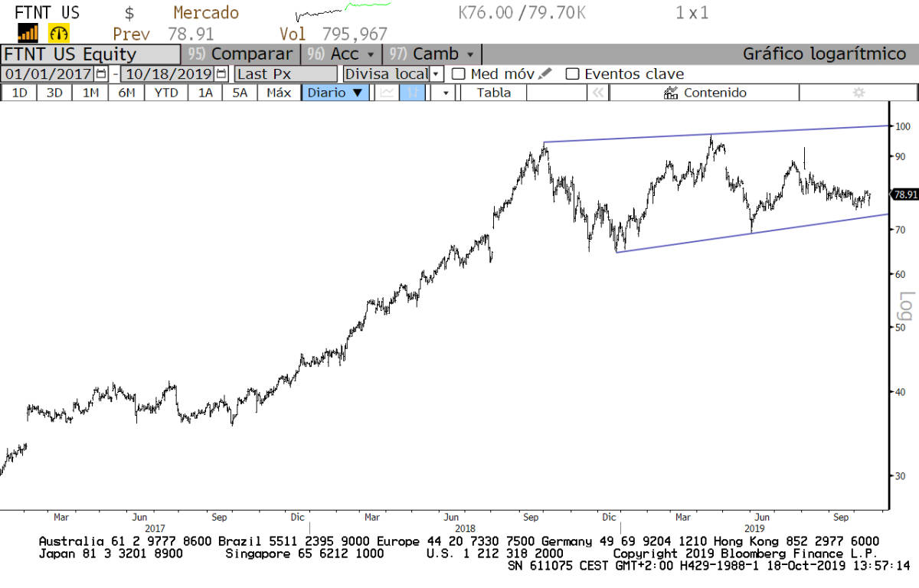Click the Prev 78.91 value

coord(163,34)
